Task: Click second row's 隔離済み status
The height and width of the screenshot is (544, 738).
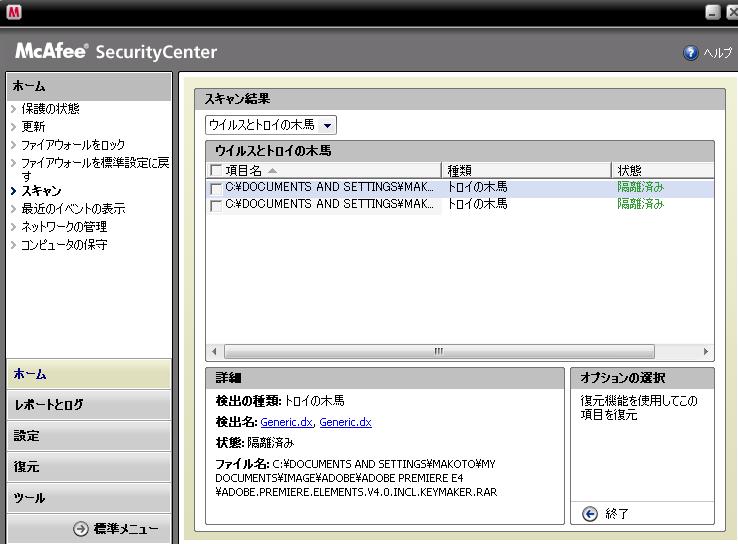Action: (640, 204)
